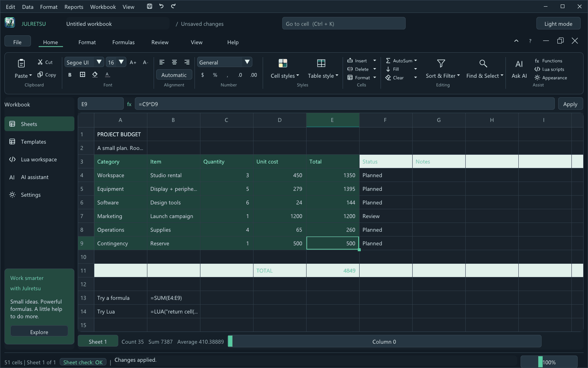Open Appearance settings in ribbon
The image size is (588, 368).
(x=551, y=78)
